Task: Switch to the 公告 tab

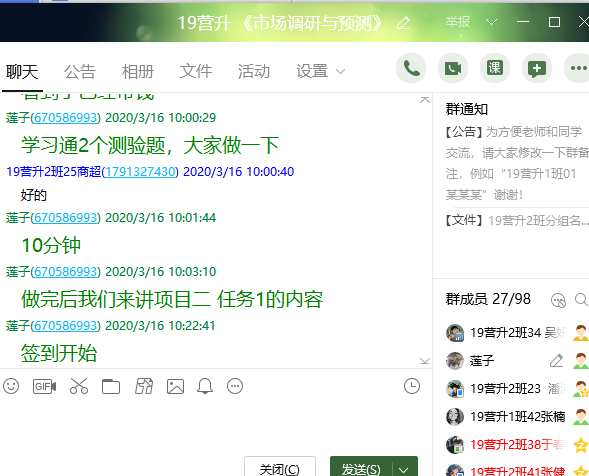Action: point(80,71)
